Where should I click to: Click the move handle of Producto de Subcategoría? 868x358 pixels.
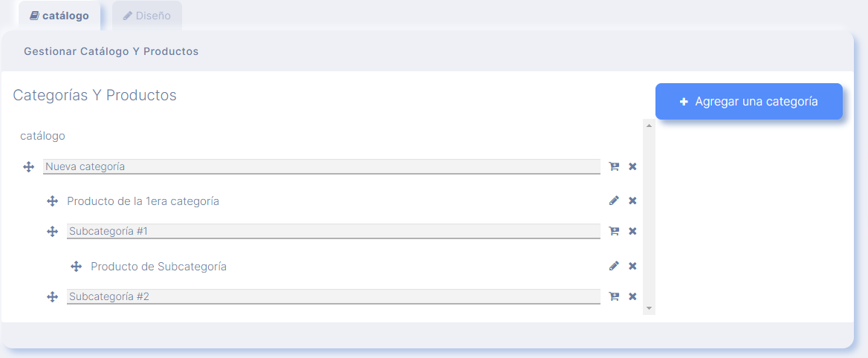point(77,267)
